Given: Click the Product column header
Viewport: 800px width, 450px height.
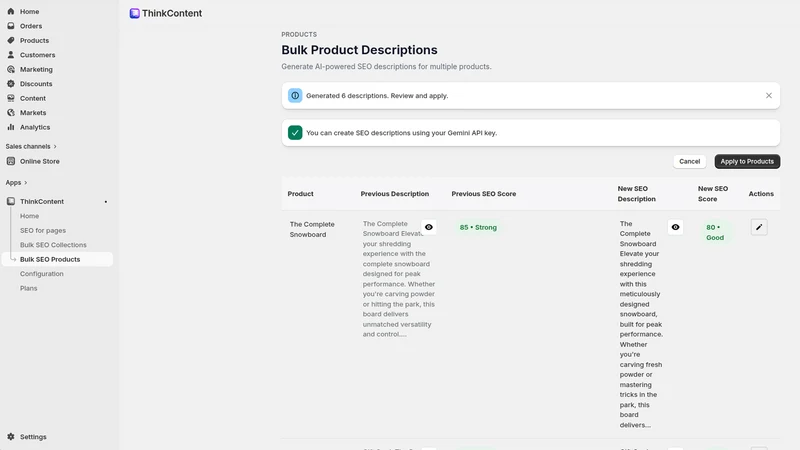Looking at the screenshot, I should [x=301, y=194].
